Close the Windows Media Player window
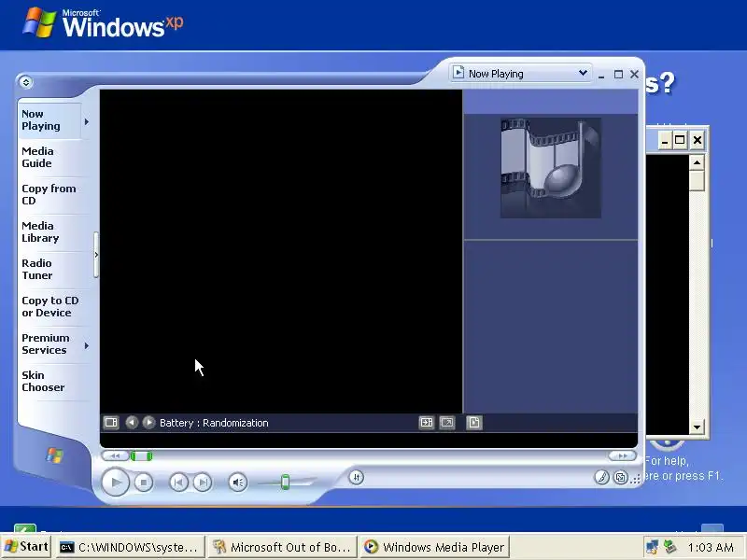This screenshot has height=560, width=747. coord(634,75)
